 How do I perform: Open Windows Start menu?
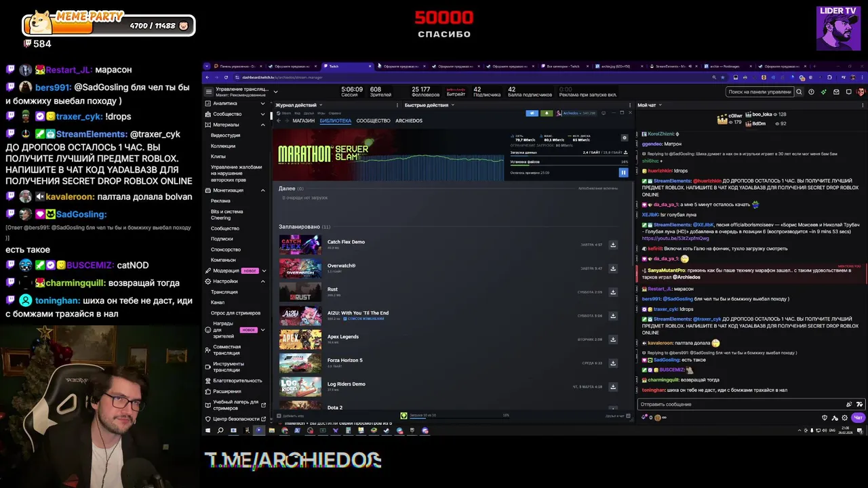pos(208,430)
